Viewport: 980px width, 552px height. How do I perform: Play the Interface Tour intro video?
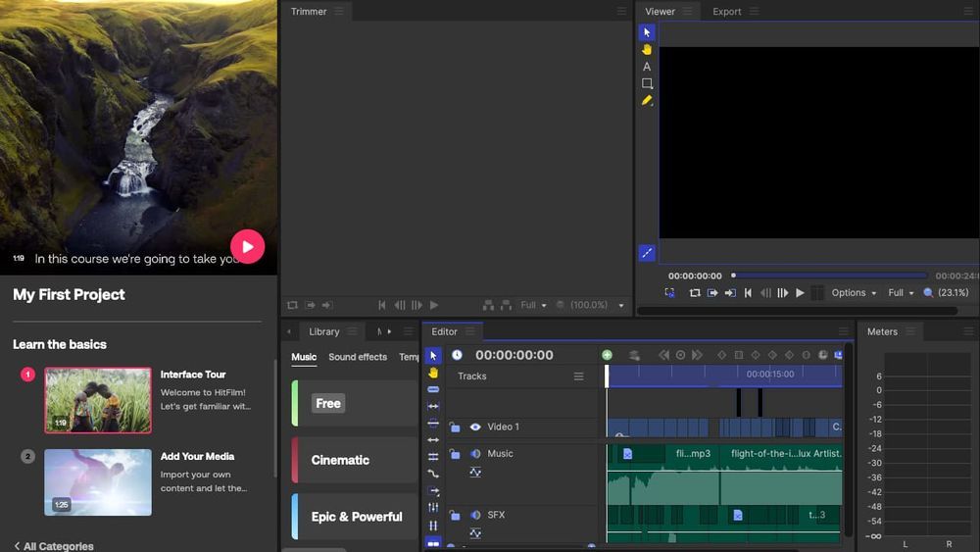click(x=247, y=246)
